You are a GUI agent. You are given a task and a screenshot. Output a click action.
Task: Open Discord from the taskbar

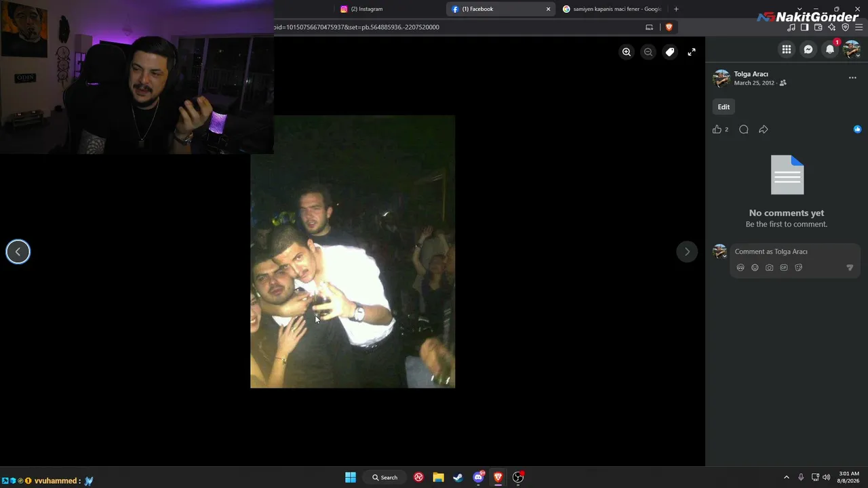point(478,477)
